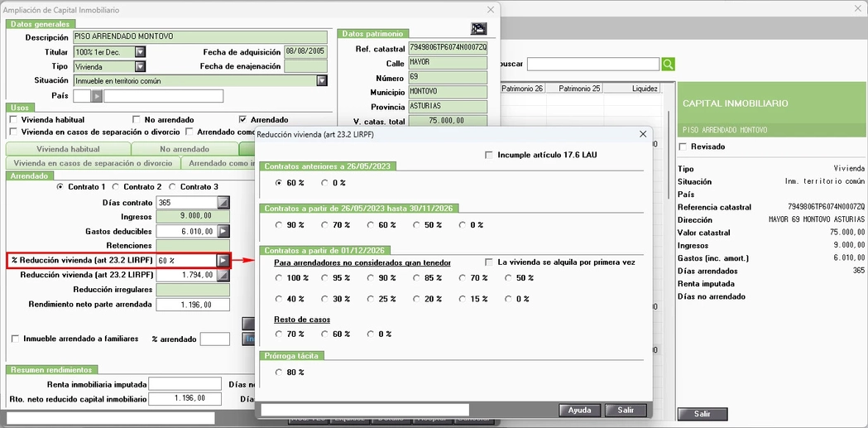Select 25 % reduction option
The height and width of the screenshot is (428, 868).
[371, 299]
